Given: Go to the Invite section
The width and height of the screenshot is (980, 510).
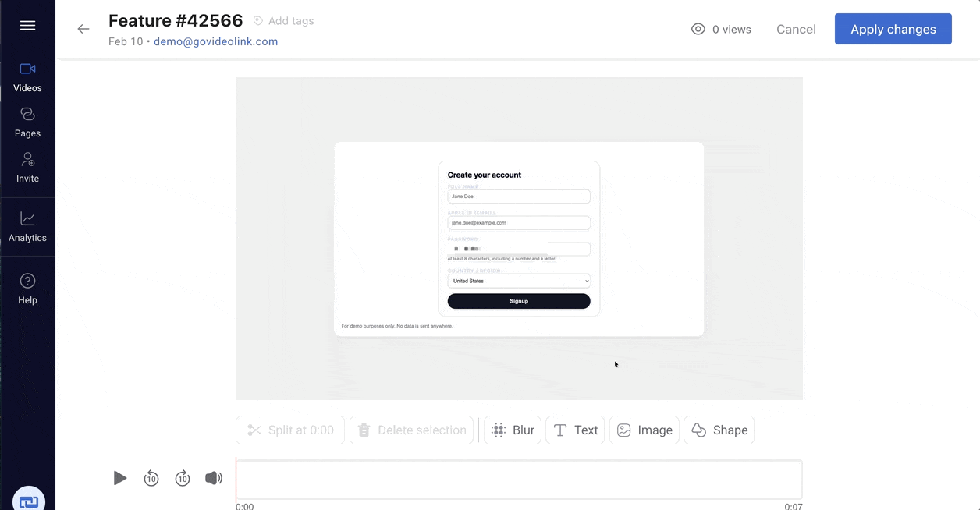Looking at the screenshot, I should point(27,166).
